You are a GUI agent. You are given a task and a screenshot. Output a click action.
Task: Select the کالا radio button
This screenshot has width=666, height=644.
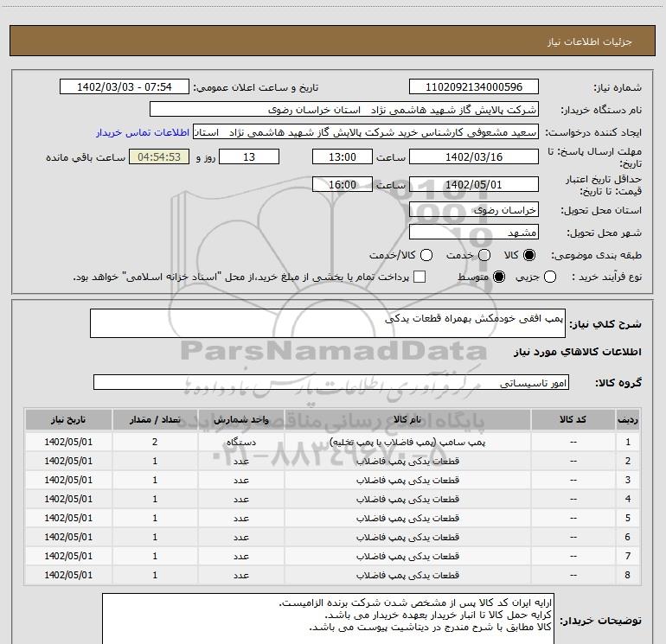[529, 255]
